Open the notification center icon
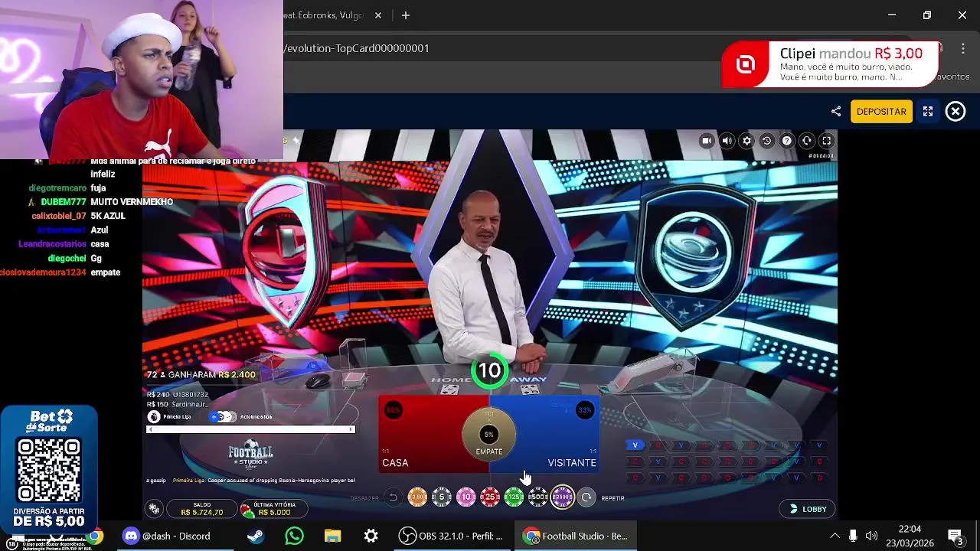 (x=955, y=536)
